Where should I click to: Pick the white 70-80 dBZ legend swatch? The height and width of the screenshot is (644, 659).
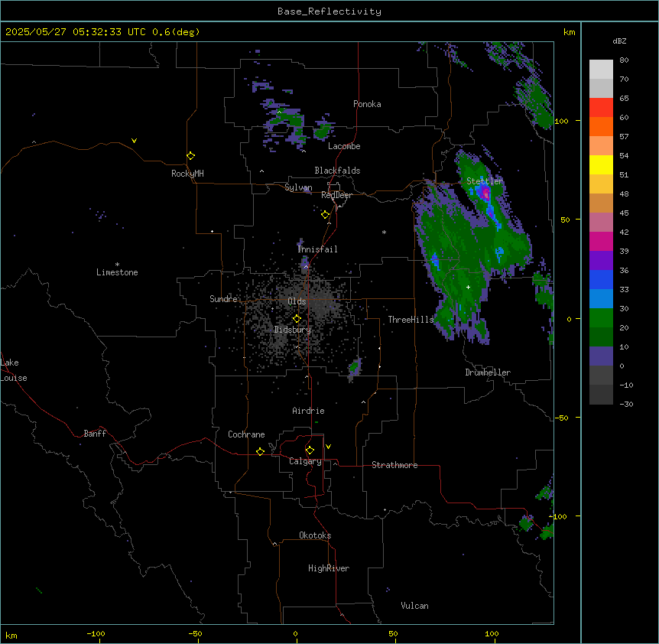tap(601, 69)
